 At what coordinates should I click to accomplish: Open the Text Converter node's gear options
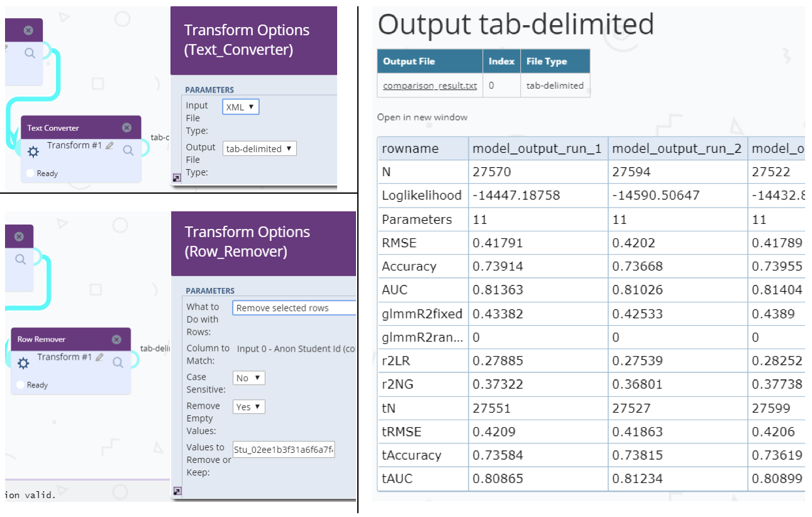pyautogui.click(x=34, y=152)
